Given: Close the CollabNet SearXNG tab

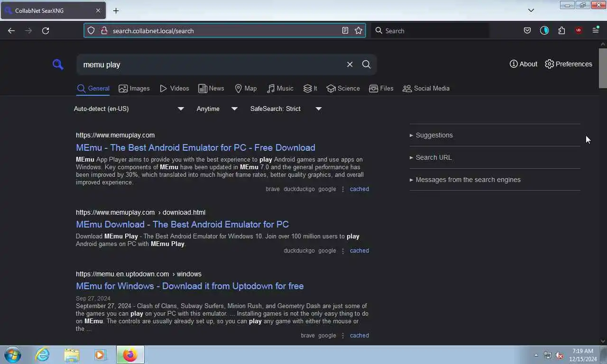Looking at the screenshot, I should click(x=98, y=10).
